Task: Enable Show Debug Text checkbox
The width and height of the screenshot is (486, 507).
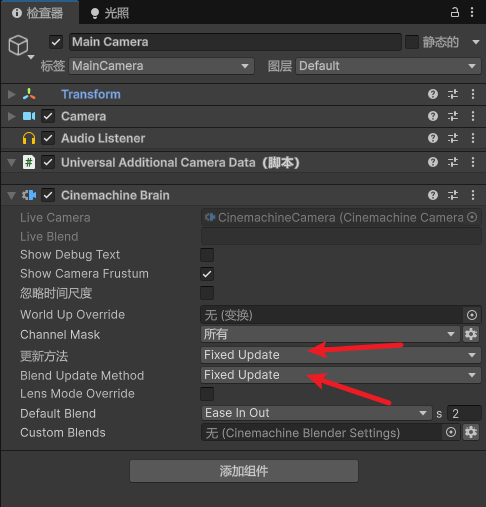Action: (x=207, y=255)
